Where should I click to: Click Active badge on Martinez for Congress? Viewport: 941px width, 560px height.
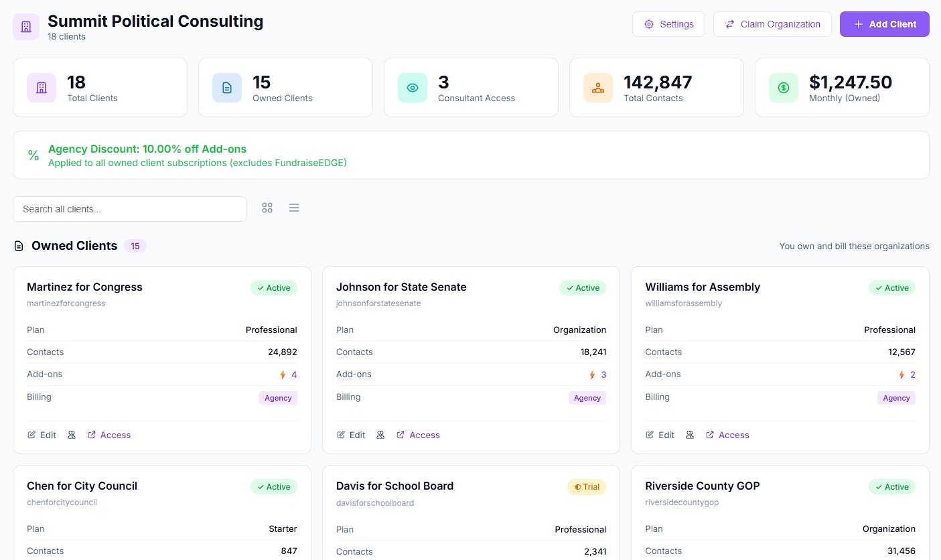274,288
